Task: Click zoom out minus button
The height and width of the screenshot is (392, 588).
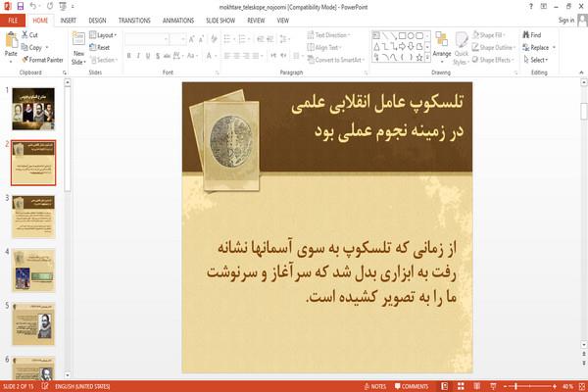Action: click(x=505, y=386)
